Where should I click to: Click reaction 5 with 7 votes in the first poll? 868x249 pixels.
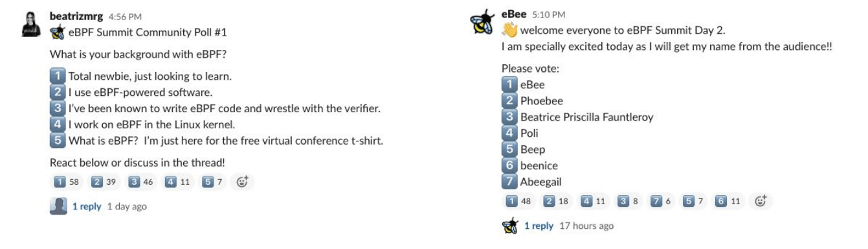click(x=212, y=182)
